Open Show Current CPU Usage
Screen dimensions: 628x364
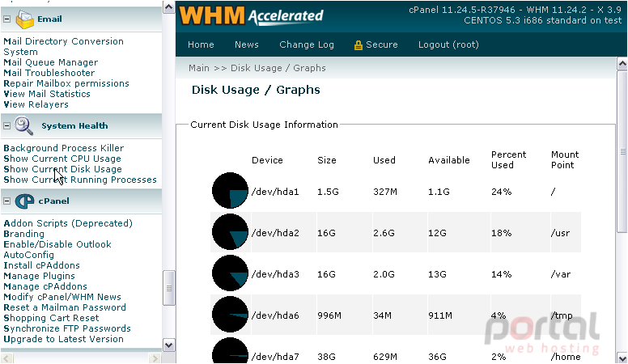click(x=62, y=159)
